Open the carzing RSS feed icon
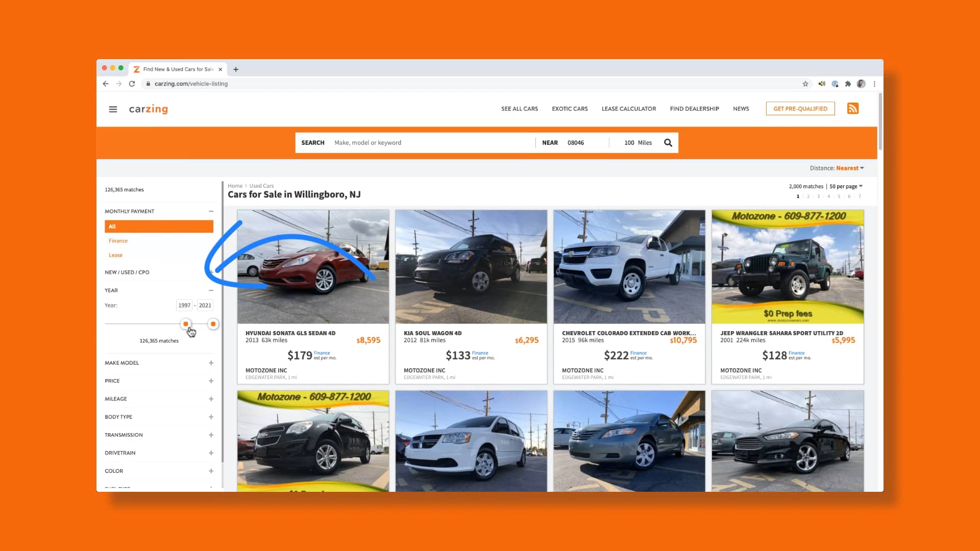This screenshot has width=980, height=551. [852, 108]
